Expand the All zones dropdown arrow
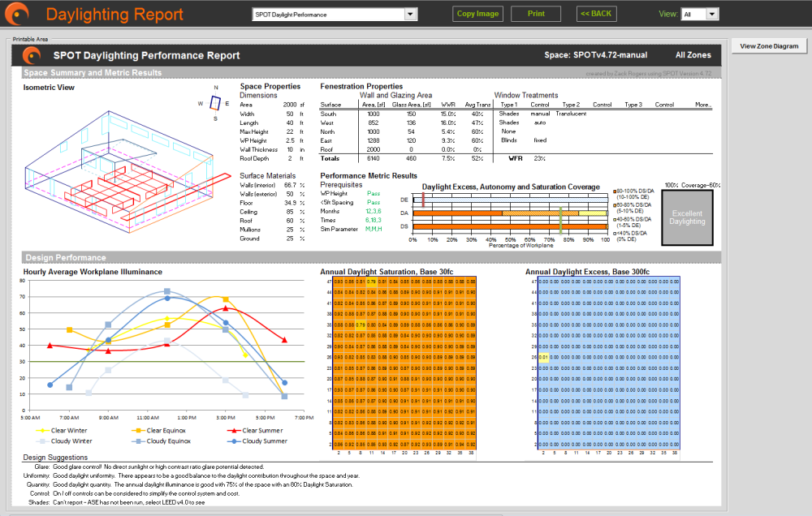The width and height of the screenshot is (812, 516). [711, 13]
